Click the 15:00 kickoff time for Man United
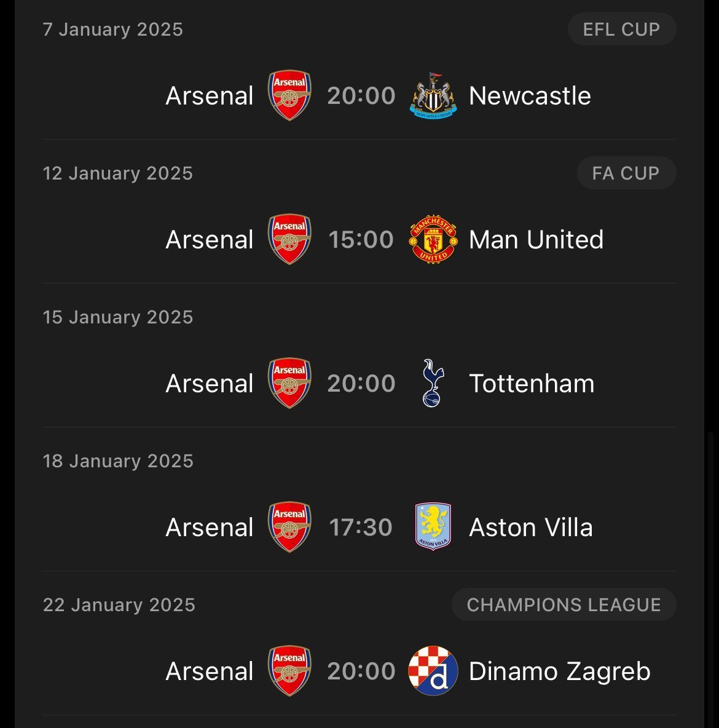Screen dimensions: 719x728 point(361,240)
